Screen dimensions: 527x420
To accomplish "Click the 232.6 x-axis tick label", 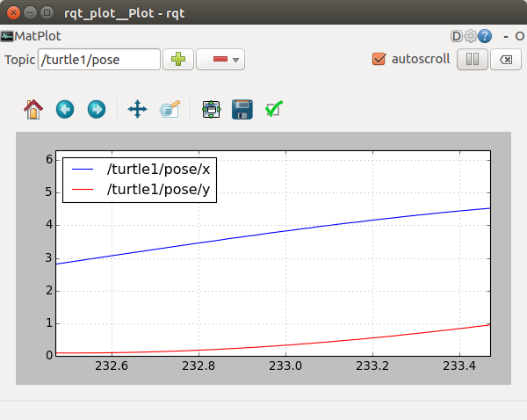I will pyautogui.click(x=112, y=366).
